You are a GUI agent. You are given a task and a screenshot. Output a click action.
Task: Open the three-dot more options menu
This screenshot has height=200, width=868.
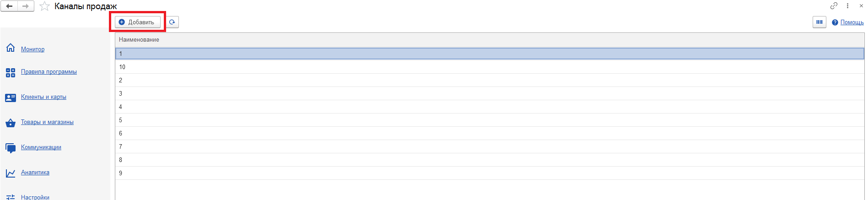click(847, 6)
